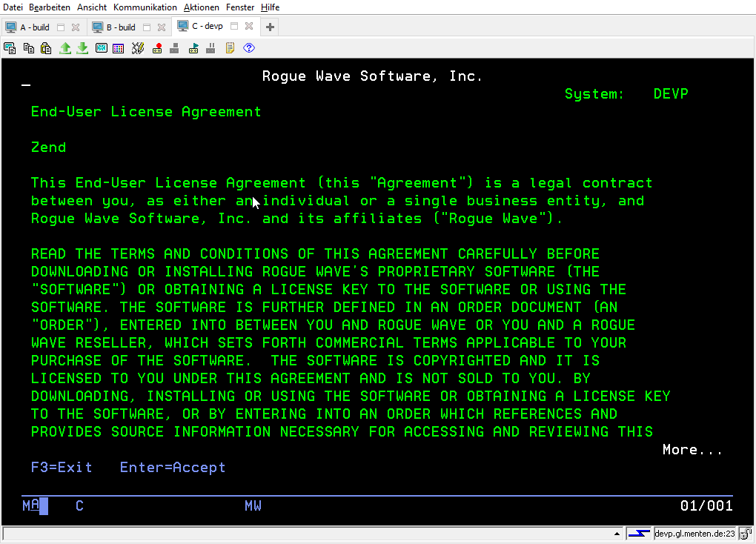Click the Copy icon in toolbar
The width and height of the screenshot is (756, 544).
[x=28, y=48]
